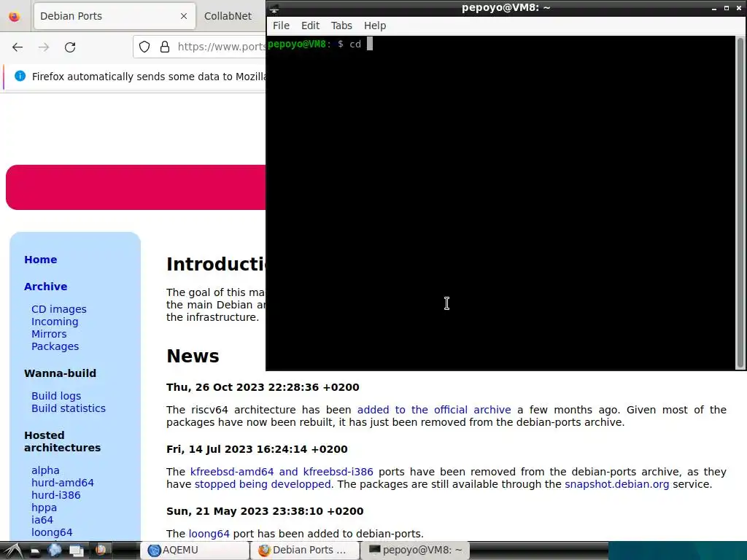Open the ia64 architecture link
Screen dimensions: 747x560
pos(42,519)
